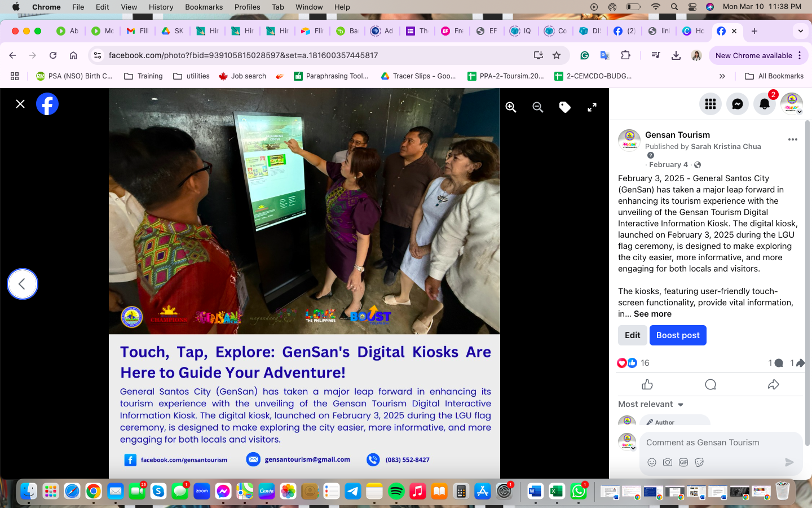Click the tag photo icon
This screenshot has height=508, width=812.
565,107
